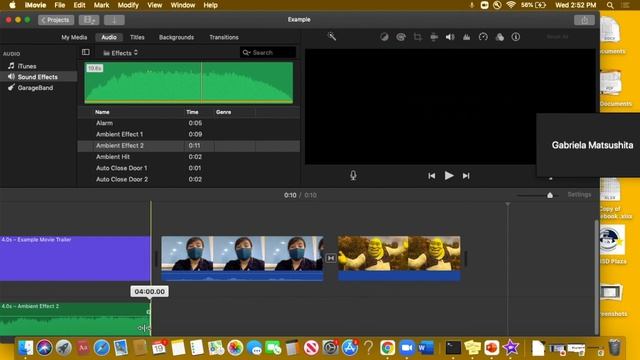
Task: Open Google Chrome from the dock
Action: (x=387, y=348)
